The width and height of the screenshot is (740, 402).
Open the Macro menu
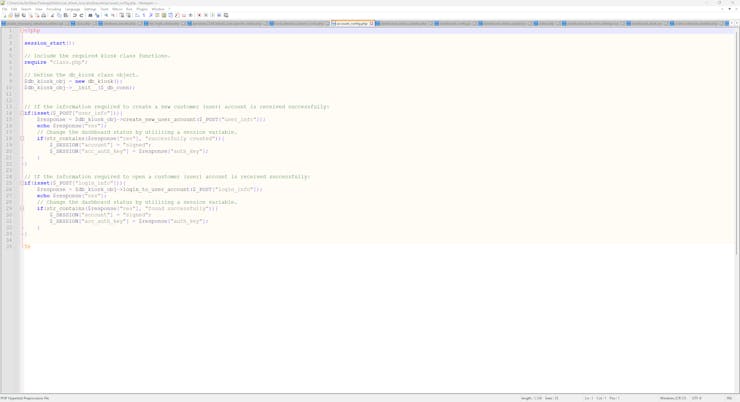[117, 9]
